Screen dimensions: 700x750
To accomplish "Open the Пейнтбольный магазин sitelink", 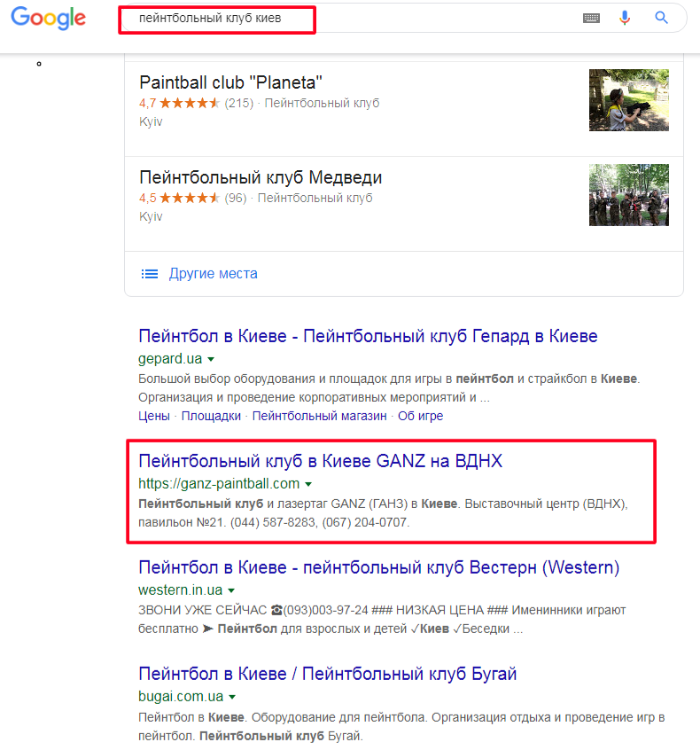I will point(319,416).
